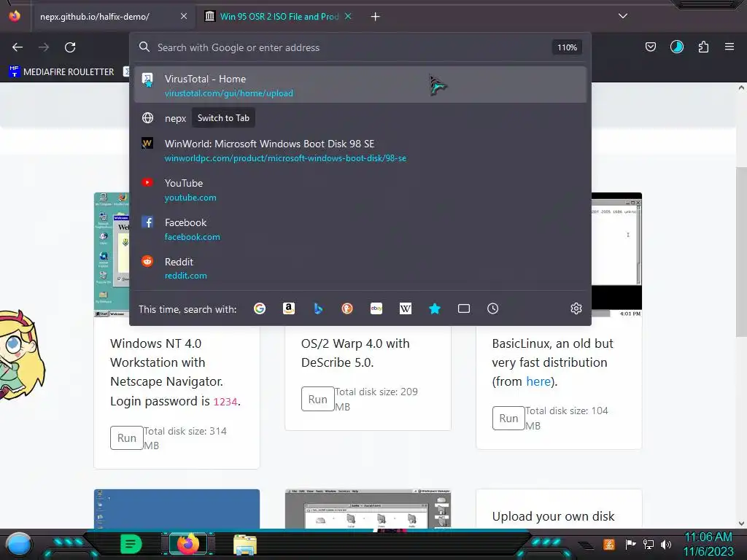This screenshot has height=560, width=747.
Task: Open the Pocket save icon
Action: pyautogui.click(x=650, y=47)
